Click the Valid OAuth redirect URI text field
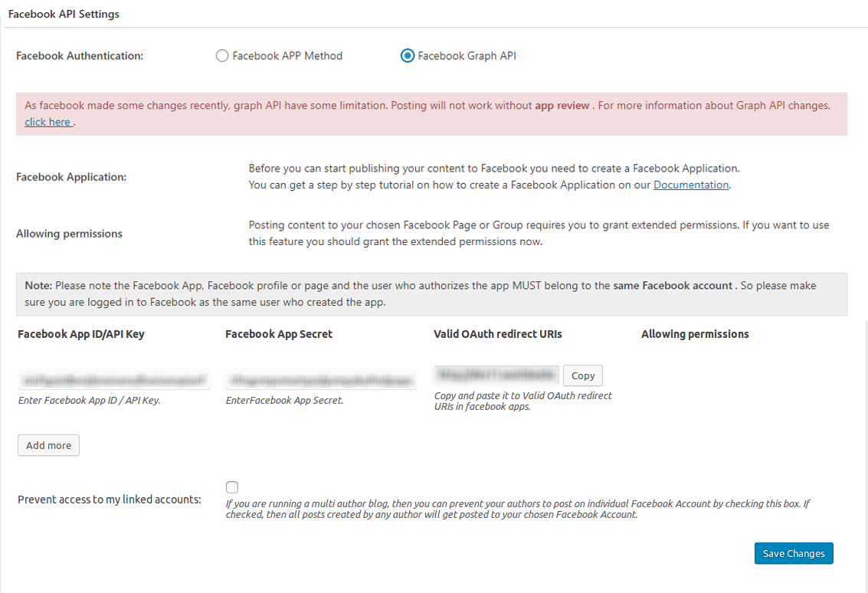 click(x=496, y=375)
